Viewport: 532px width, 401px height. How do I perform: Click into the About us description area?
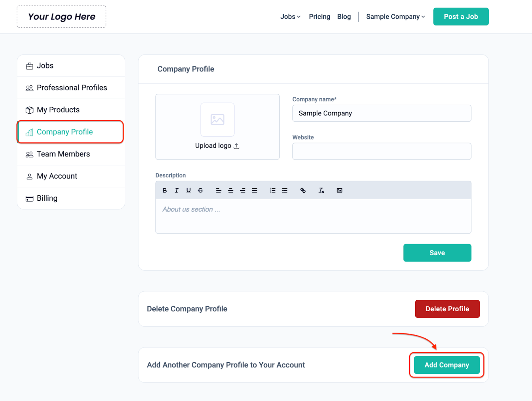313,216
